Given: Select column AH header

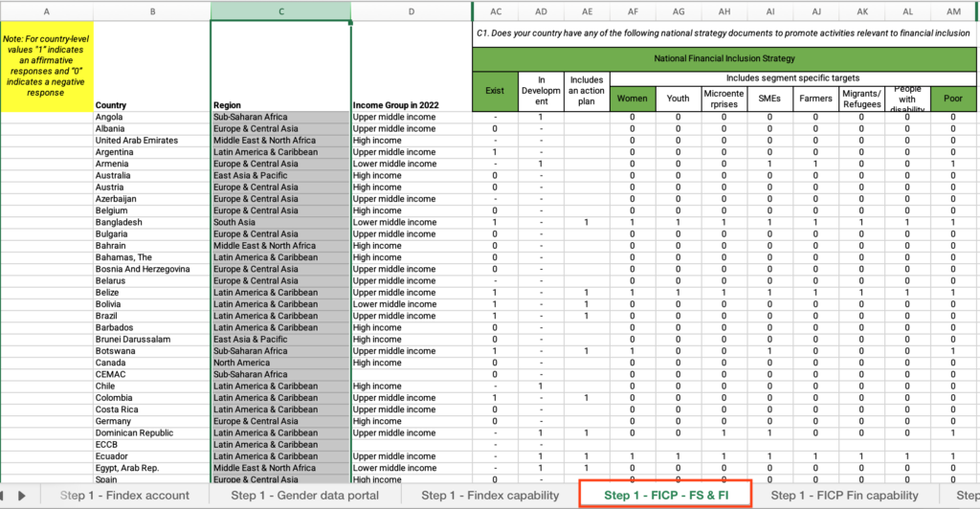Looking at the screenshot, I should 724,11.
